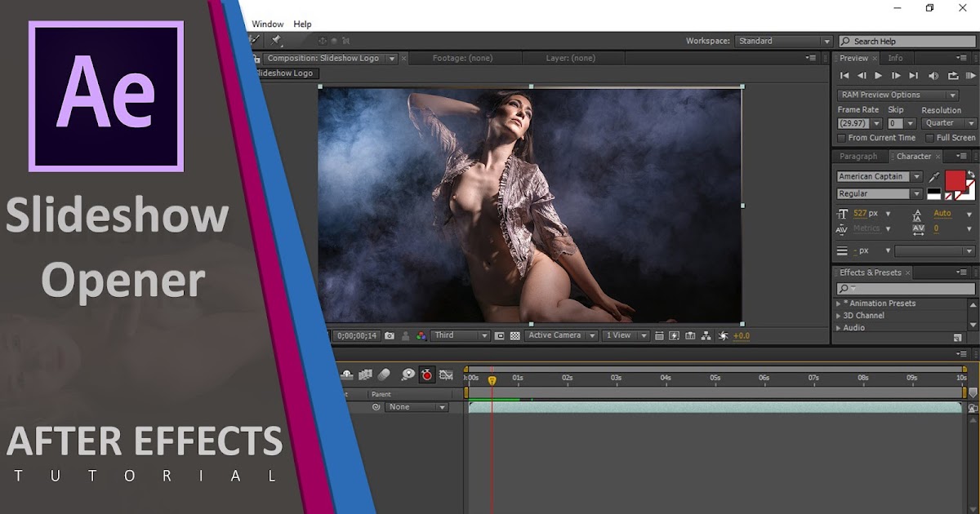Click the current time indicator on the timeline ruler
This screenshot has width=980, height=514.
pyautogui.click(x=492, y=380)
